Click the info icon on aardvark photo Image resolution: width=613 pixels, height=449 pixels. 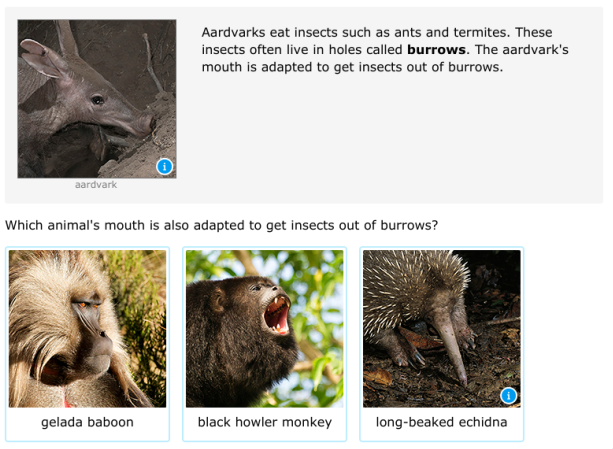pos(165,166)
